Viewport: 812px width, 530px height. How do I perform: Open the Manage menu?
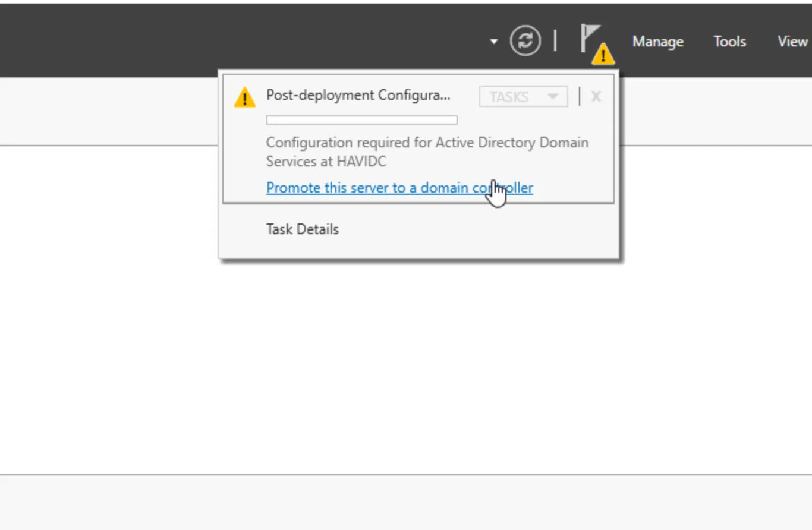(x=657, y=41)
